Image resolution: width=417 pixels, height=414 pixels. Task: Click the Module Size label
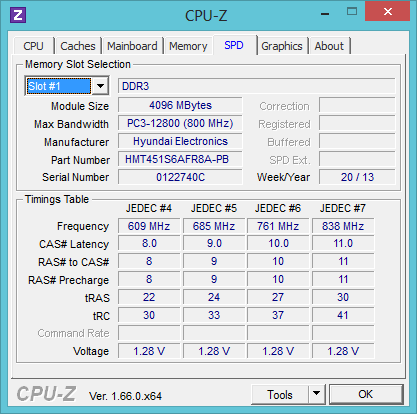80,106
